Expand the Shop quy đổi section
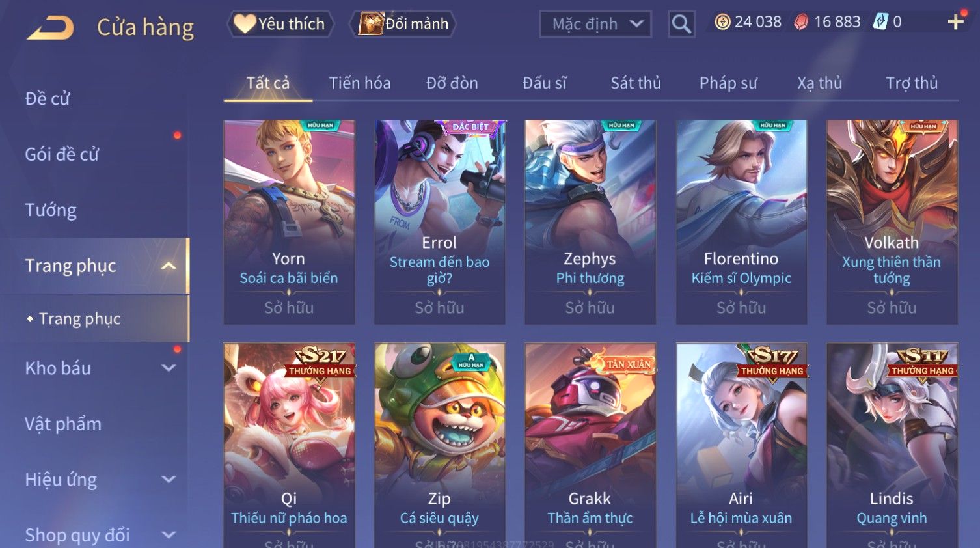Viewport: 980px width, 548px height. point(169,535)
